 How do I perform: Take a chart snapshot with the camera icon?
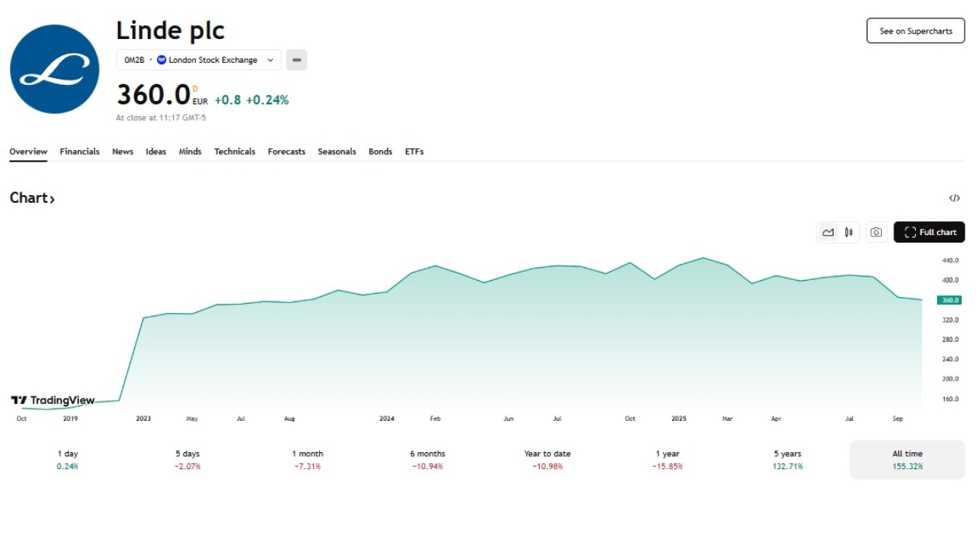[x=876, y=232]
